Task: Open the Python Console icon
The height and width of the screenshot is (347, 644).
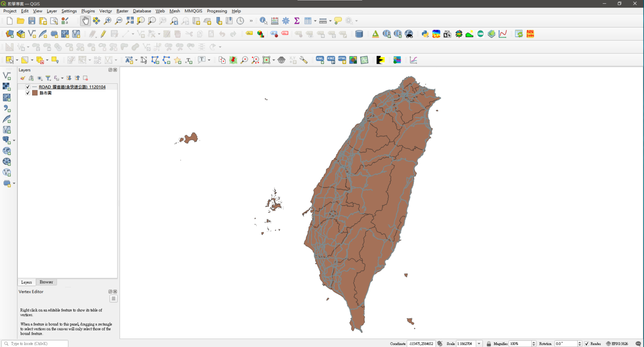Action: (425, 34)
